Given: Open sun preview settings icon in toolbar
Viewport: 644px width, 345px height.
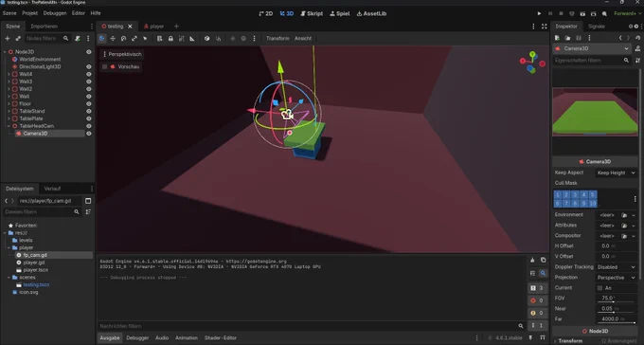Looking at the screenshot, I should coord(232,38).
